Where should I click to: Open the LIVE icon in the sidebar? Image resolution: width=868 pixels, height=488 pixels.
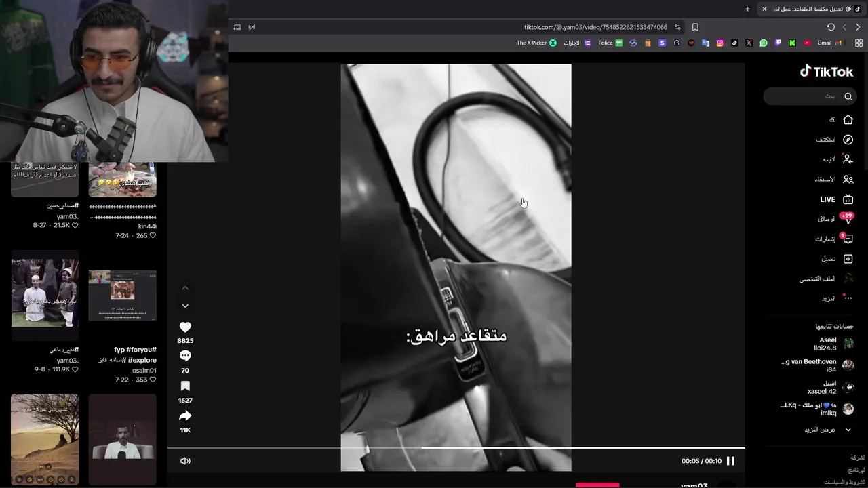tap(848, 199)
